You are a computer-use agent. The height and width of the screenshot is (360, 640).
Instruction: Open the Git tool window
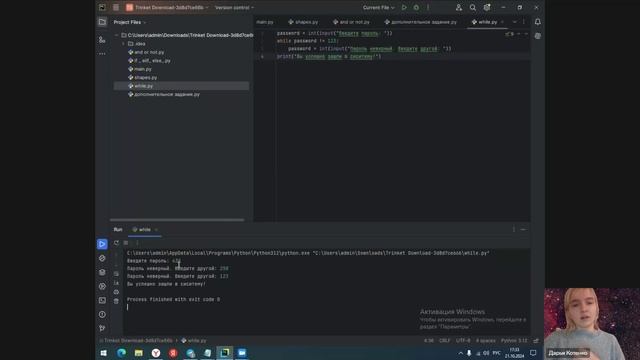102,328
